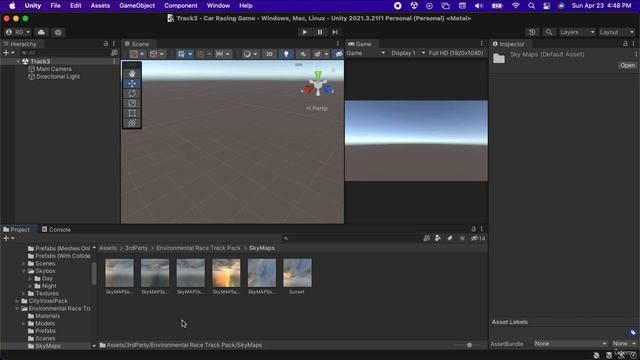640x360 pixels.
Task: Open the account dropdown
Action: 18,32
